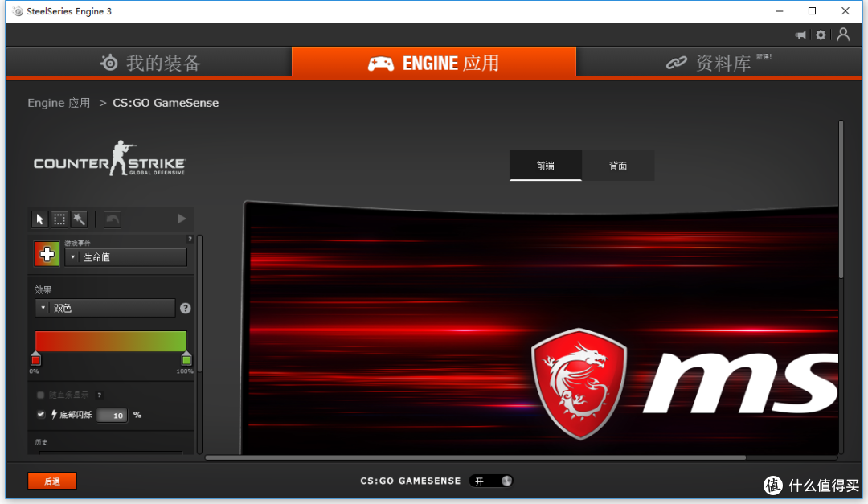Click the settings panel vertical scrollbar
This screenshot has width=868, height=504.
pos(199,304)
